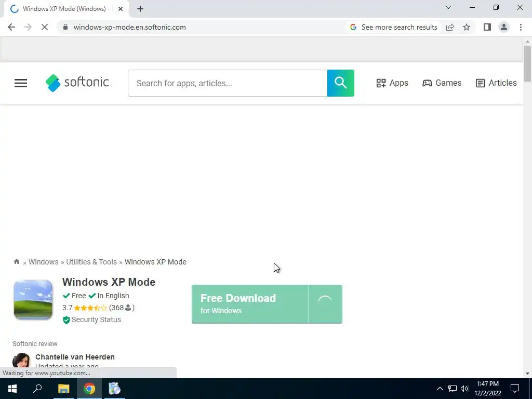Open the Chrome three-dot menu
The width and height of the screenshot is (532, 399).
pos(521,27)
